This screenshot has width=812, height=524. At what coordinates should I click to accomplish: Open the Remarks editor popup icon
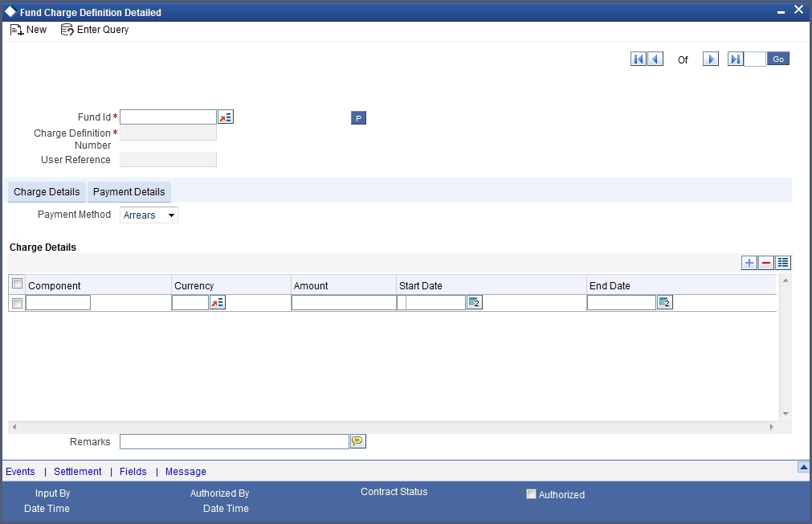pos(358,441)
